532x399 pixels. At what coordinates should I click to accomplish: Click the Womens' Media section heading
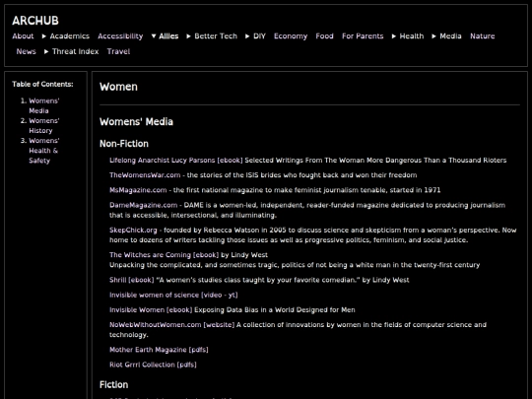point(136,122)
